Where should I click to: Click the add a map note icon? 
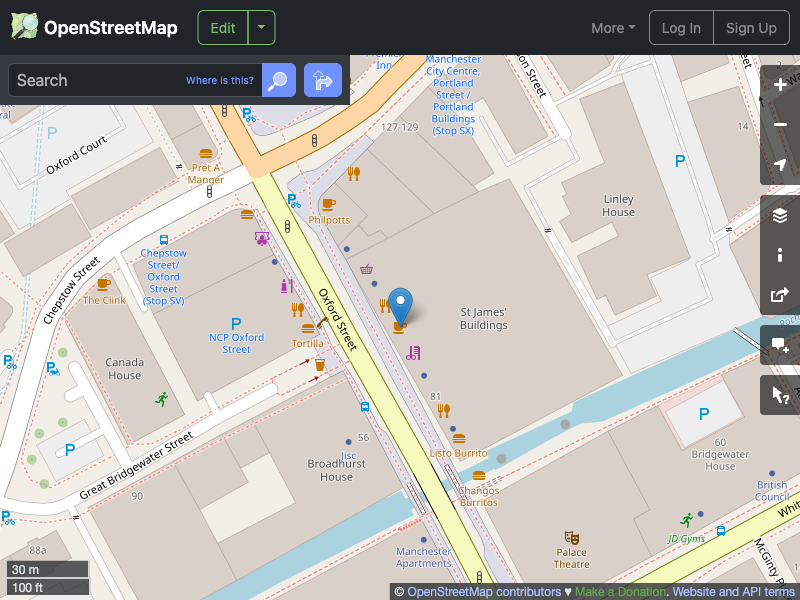click(780, 345)
